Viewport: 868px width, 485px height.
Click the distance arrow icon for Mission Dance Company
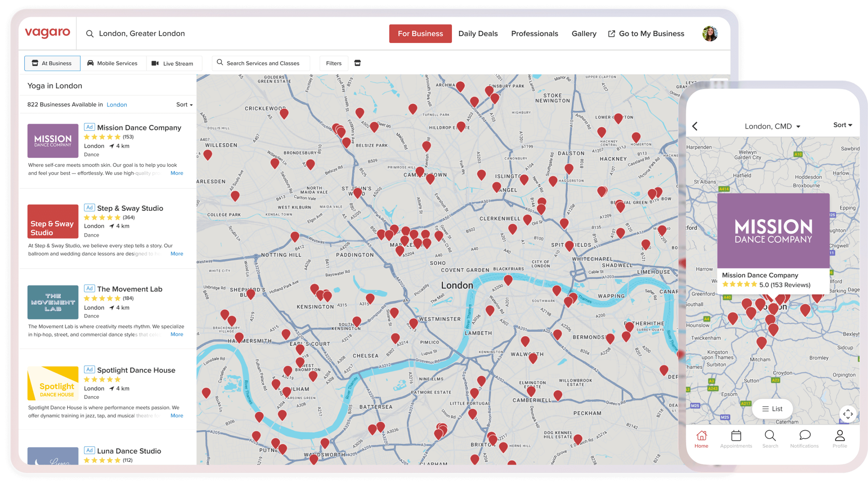111,146
